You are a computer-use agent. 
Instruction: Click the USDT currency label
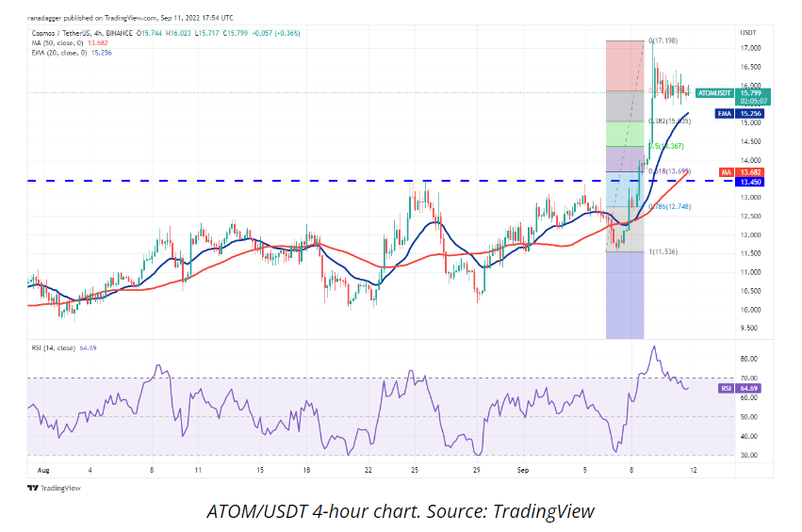pos(747,33)
